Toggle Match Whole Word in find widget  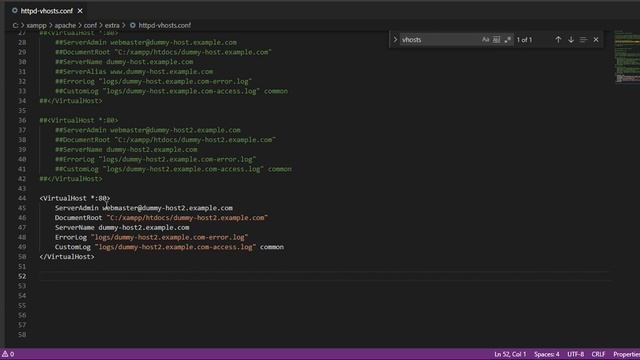pyautogui.click(x=496, y=40)
